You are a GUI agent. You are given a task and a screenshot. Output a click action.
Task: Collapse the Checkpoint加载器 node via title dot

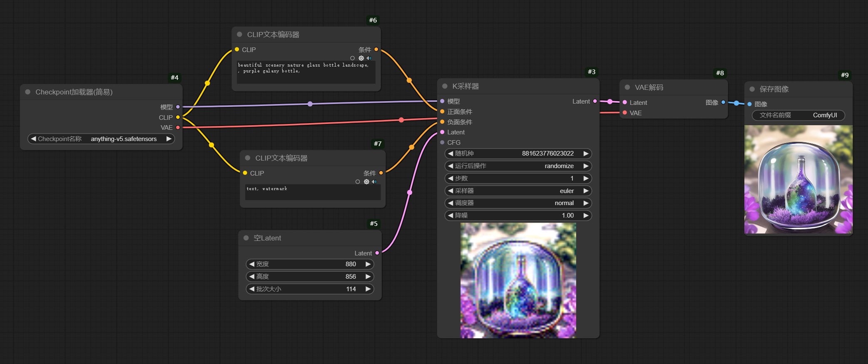28,92
